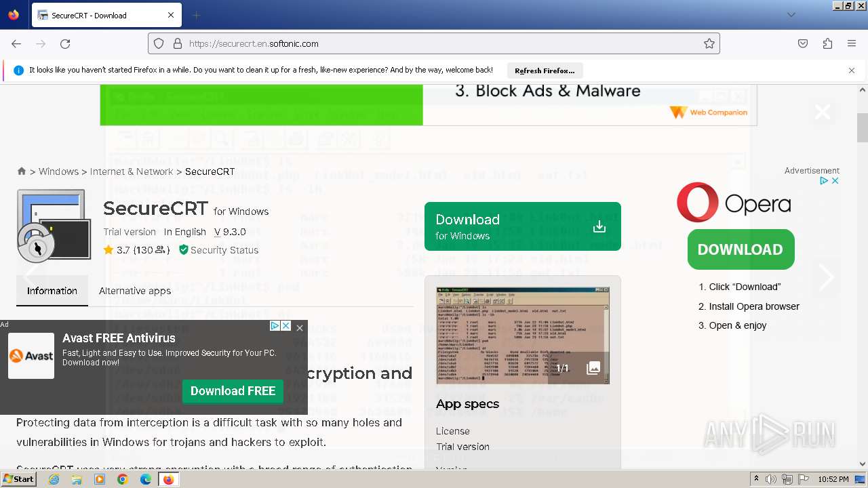Open Internet & Network breadcrumb link
This screenshot has width=868, height=488.
[x=132, y=171]
